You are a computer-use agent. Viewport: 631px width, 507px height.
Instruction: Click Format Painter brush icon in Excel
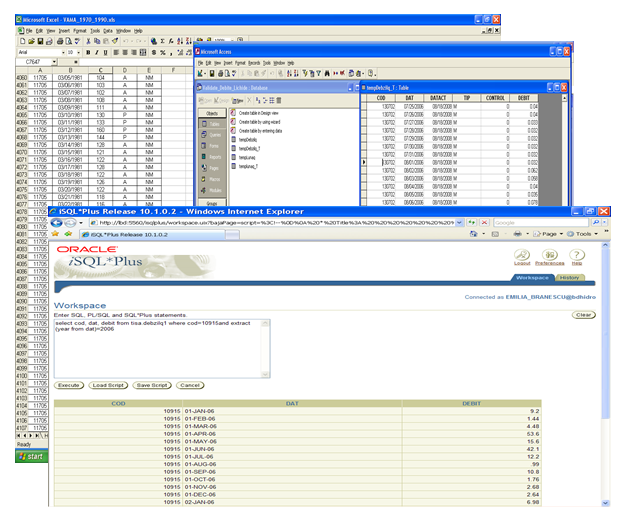point(115,41)
